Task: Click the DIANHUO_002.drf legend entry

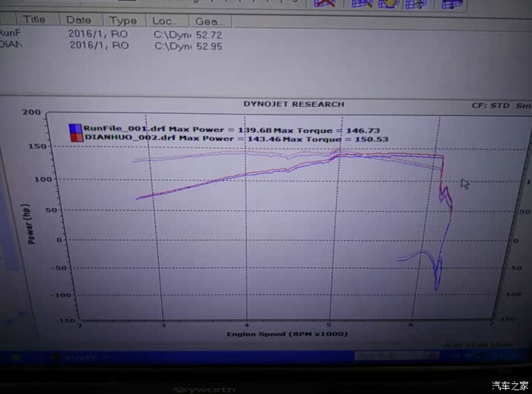Action: pos(130,137)
